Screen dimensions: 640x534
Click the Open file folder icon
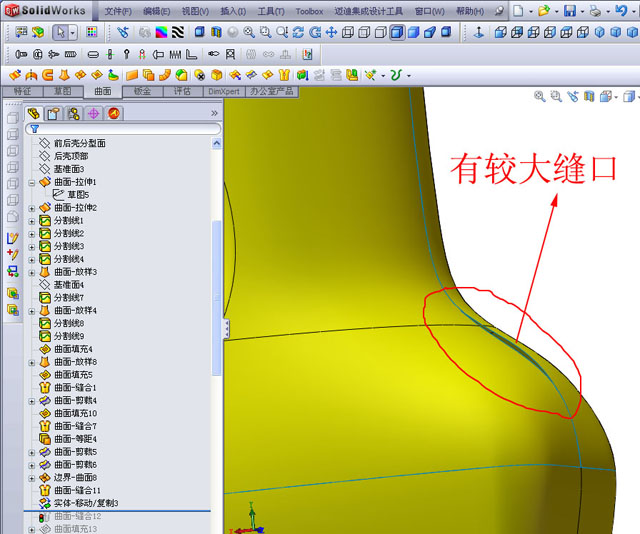coord(544,11)
